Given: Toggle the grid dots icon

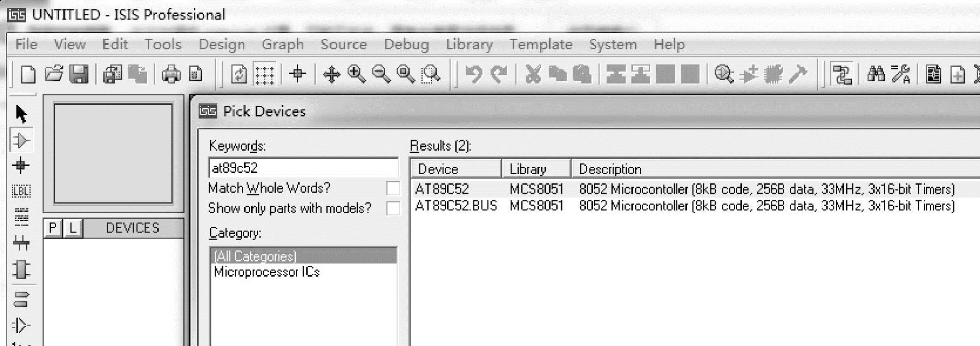Looking at the screenshot, I should [x=265, y=74].
